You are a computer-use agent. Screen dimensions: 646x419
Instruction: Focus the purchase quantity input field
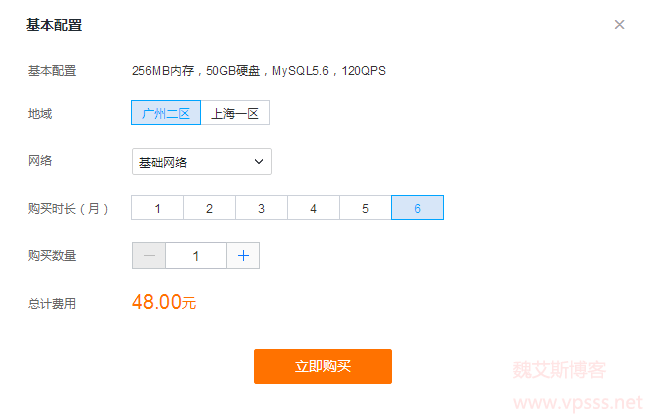click(196, 256)
